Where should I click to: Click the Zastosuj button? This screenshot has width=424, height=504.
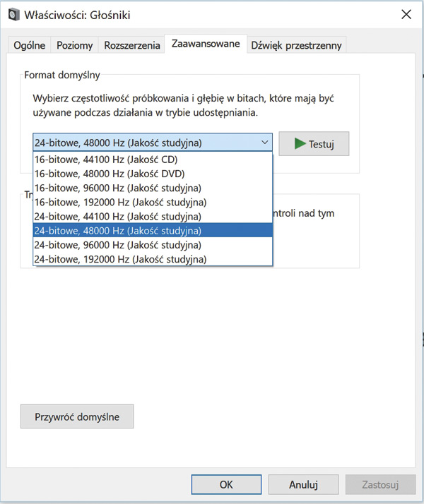380,484
